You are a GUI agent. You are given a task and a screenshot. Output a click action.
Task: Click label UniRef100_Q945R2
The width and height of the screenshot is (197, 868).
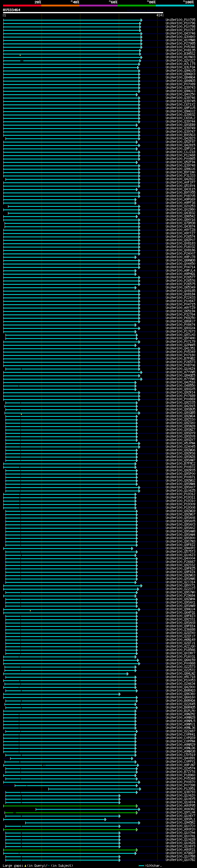click(180, 822)
